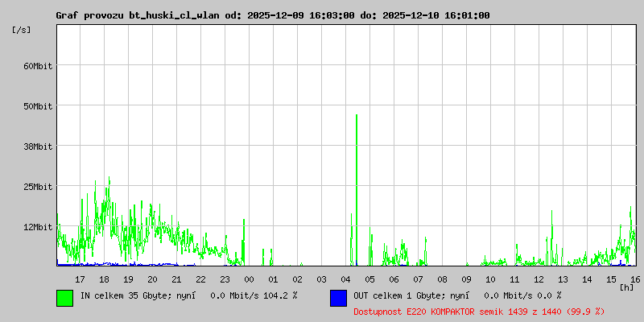Viewport: 644px width, 322px height.
Task: Click the x-axis hour label '14'
Action: click(588, 279)
